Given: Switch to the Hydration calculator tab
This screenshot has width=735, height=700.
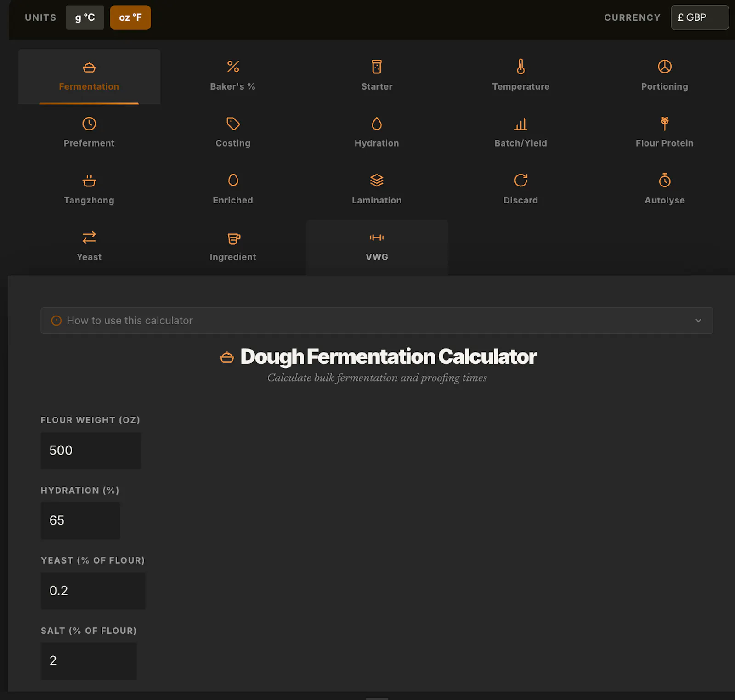Looking at the screenshot, I should coord(377,133).
